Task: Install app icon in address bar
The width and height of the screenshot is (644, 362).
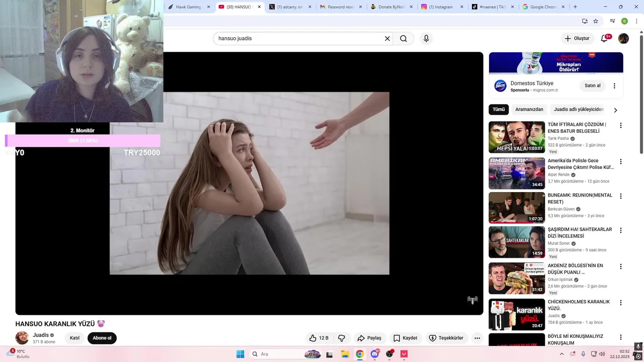Action: [x=585, y=21]
